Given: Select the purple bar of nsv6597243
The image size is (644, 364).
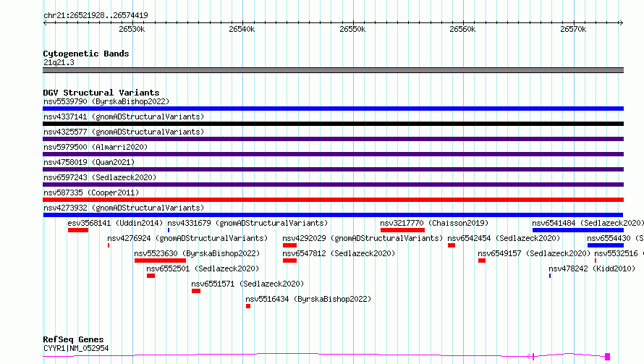Looking at the screenshot, I should (x=333, y=185).
